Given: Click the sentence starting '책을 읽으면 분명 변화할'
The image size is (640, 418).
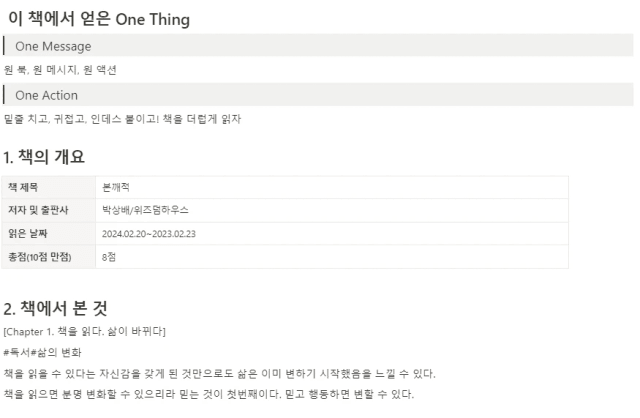Looking at the screenshot, I should 209,394.
